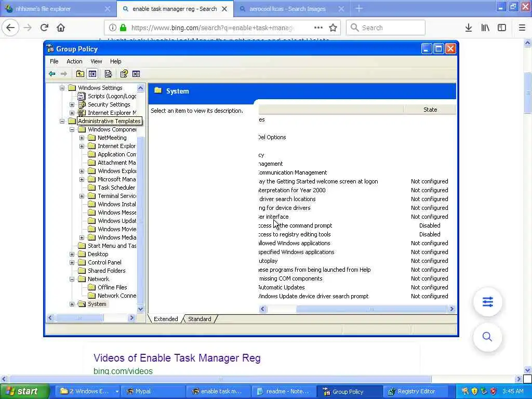Click the tree pane horizontal scroll right arrow
532x399 pixels.
point(131,318)
